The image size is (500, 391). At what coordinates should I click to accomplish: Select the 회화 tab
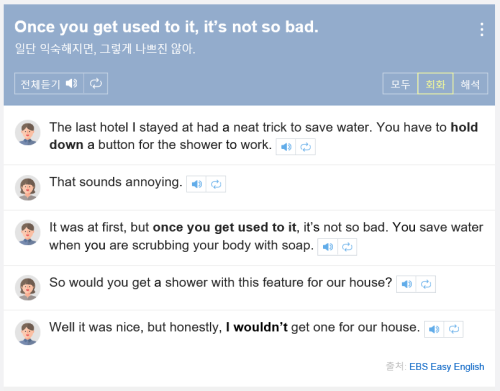click(435, 84)
